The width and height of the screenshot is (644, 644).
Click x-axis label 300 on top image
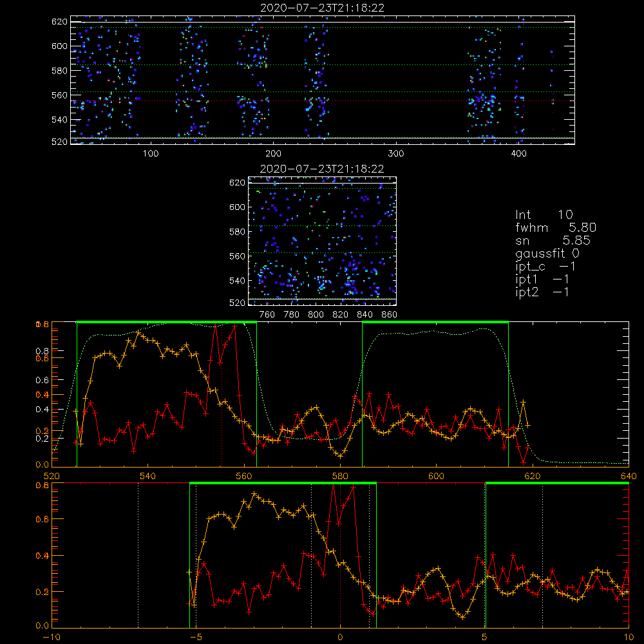pos(396,154)
